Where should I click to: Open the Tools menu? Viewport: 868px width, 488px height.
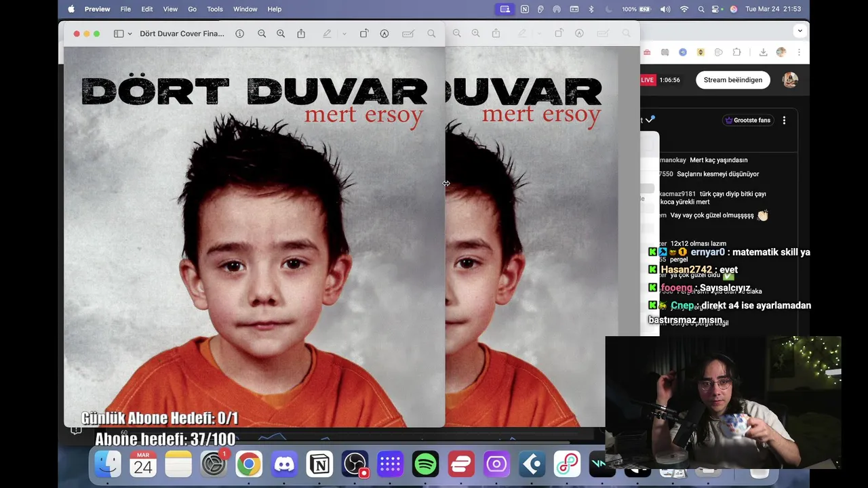click(x=215, y=9)
